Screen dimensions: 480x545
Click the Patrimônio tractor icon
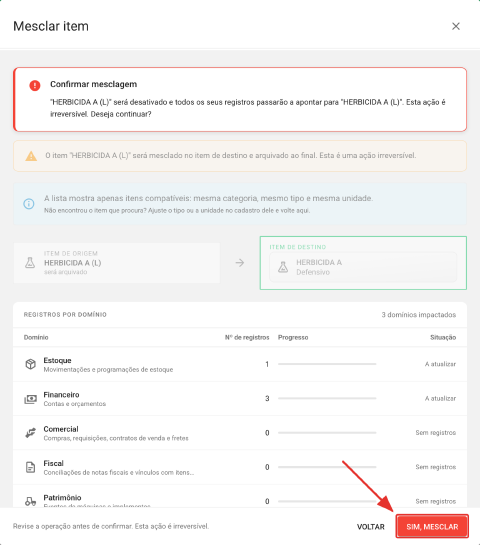point(31,501)
